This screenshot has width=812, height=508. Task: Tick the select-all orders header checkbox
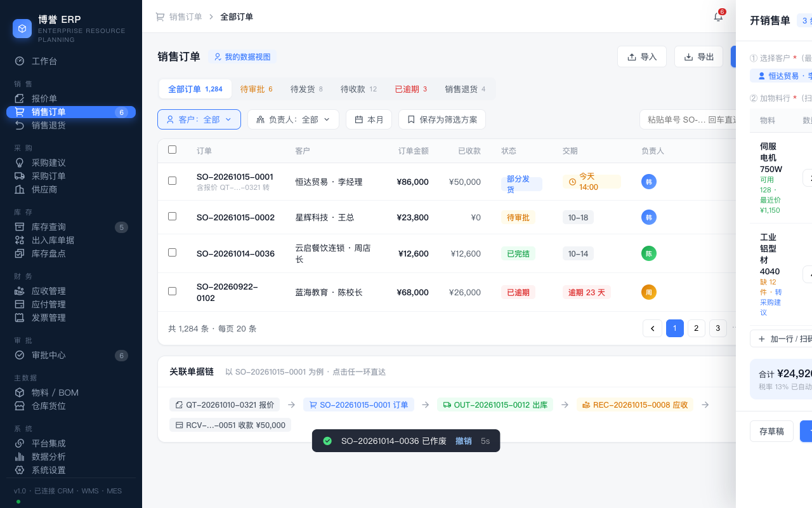pyautogui.click(x=172, y=150)
